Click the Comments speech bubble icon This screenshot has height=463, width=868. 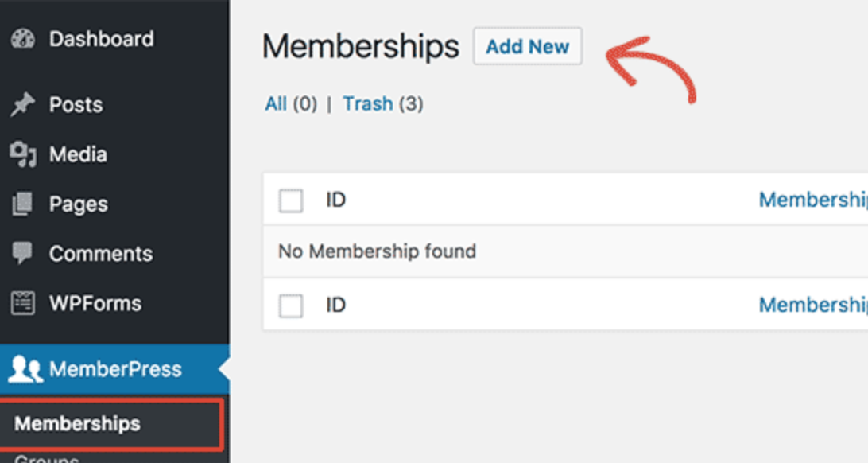pos(23,254)
